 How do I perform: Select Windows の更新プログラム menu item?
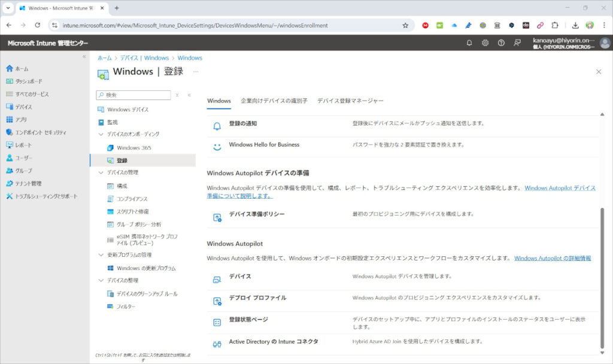[x=142, y=268]
